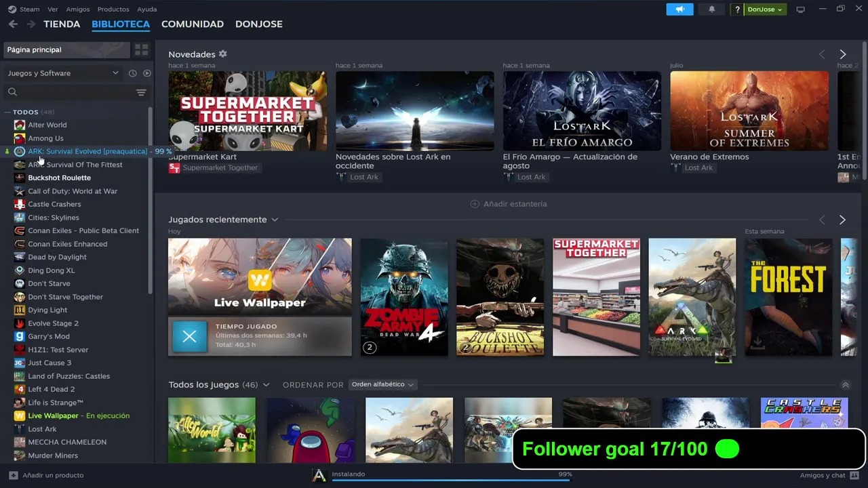Select Left 4 Dead 2 in the library list
Screen dimensions: 868x488
52,389
